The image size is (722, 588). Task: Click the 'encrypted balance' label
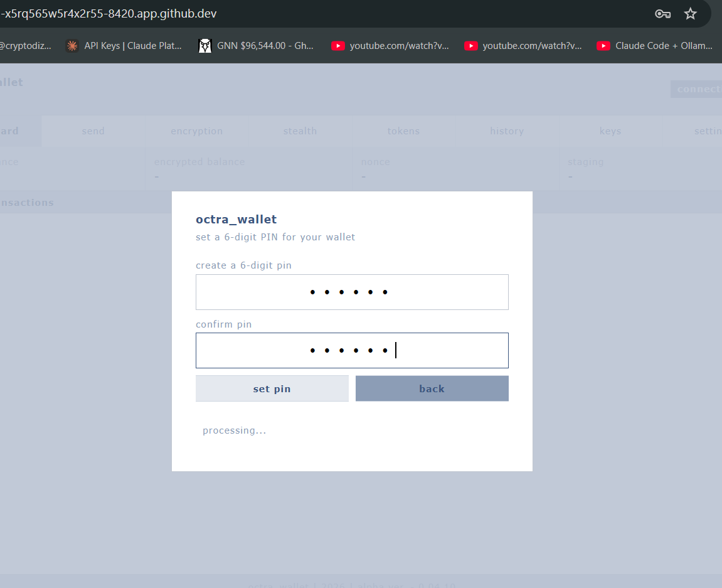tap(199, 162)
